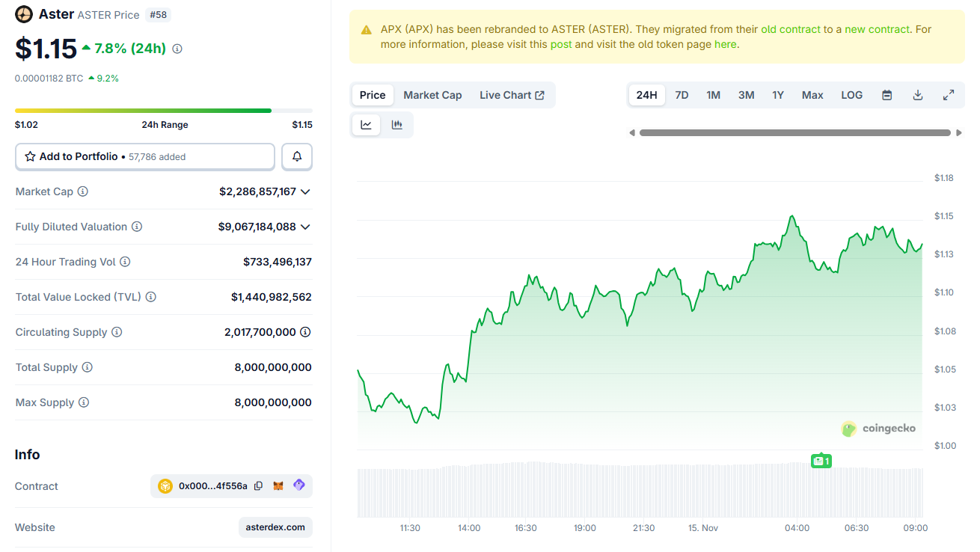
Task: Click Add to Portfolio button
Action: (144, 156)
